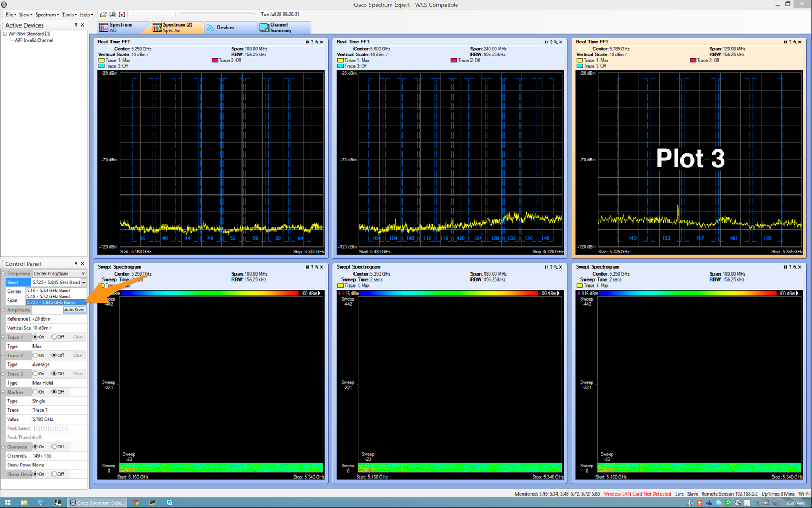Turn Trace 3 On
The image size is (812, 508).
(35, 374)
